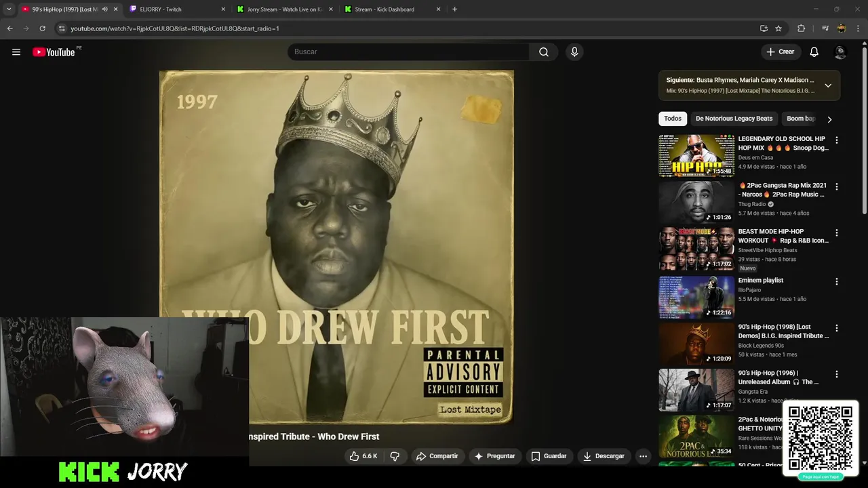Click Block Legends 90s channel name
This screenshot has width=868, height=488.
(761, 346)
